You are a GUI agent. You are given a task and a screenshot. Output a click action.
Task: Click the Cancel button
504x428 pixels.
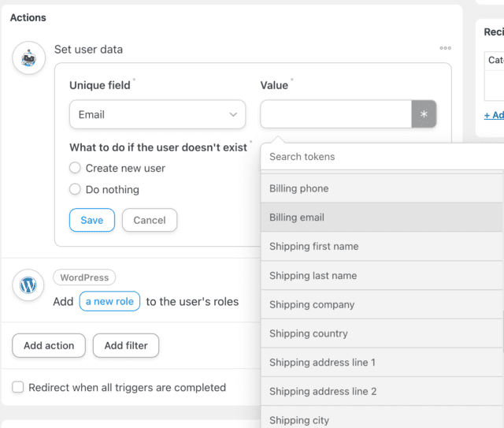click(149, 220)
